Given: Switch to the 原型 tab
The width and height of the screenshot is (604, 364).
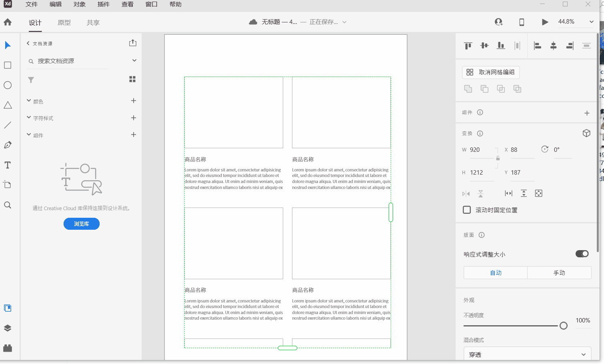Looking at the screenshot, I should tap(64, 23).
